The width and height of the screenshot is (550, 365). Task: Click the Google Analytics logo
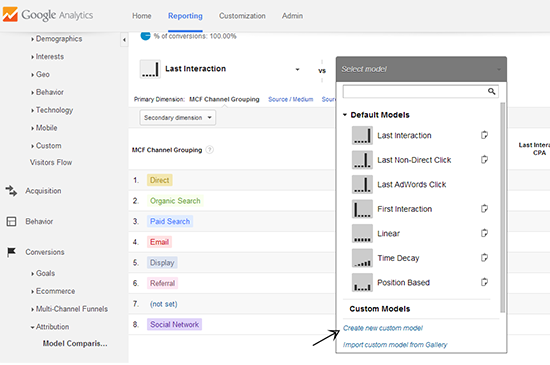(48, 15)
